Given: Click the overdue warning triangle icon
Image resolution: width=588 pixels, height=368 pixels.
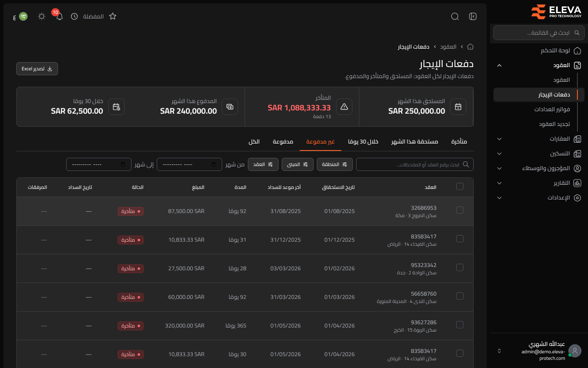Looking at the screenshot, I should click(x=344, y=107).
